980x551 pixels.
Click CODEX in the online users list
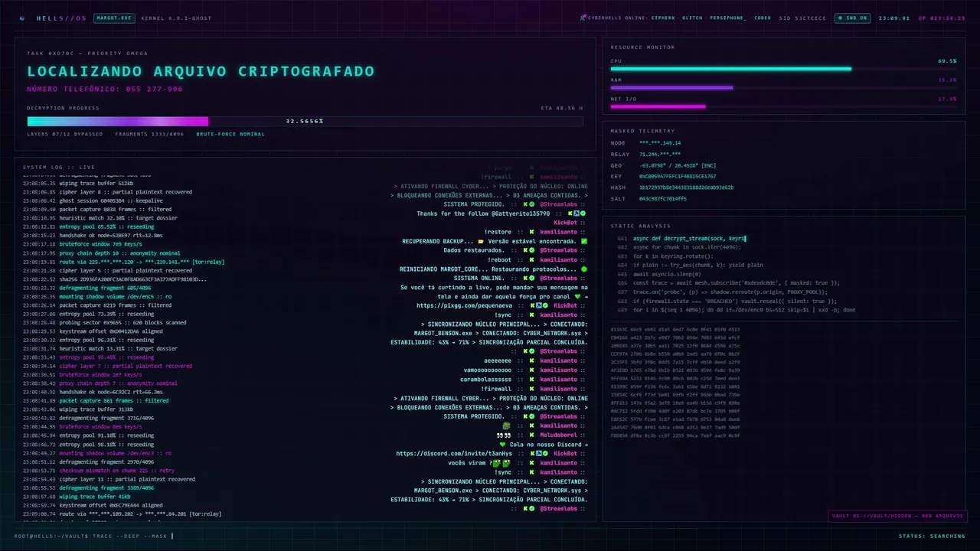(763, 18)
